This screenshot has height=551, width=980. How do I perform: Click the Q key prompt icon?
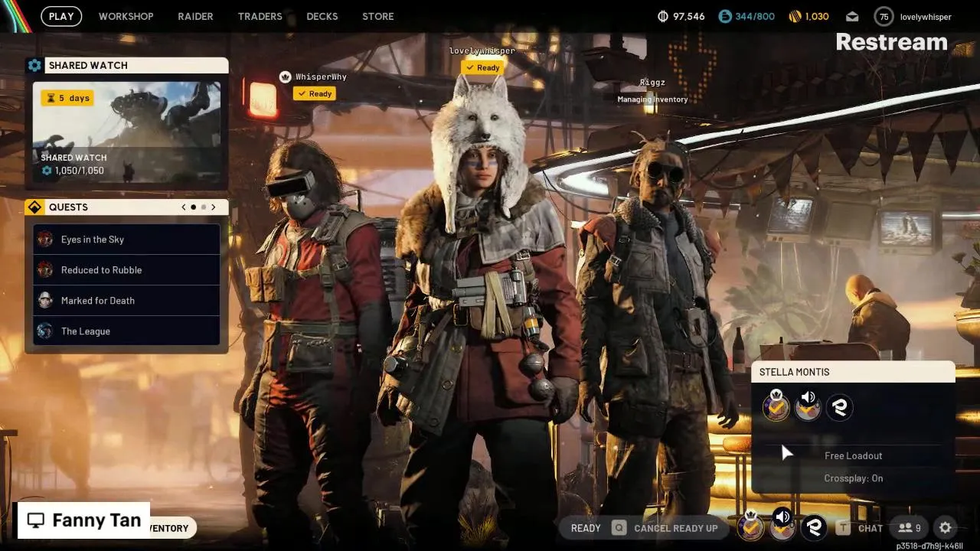618,528
